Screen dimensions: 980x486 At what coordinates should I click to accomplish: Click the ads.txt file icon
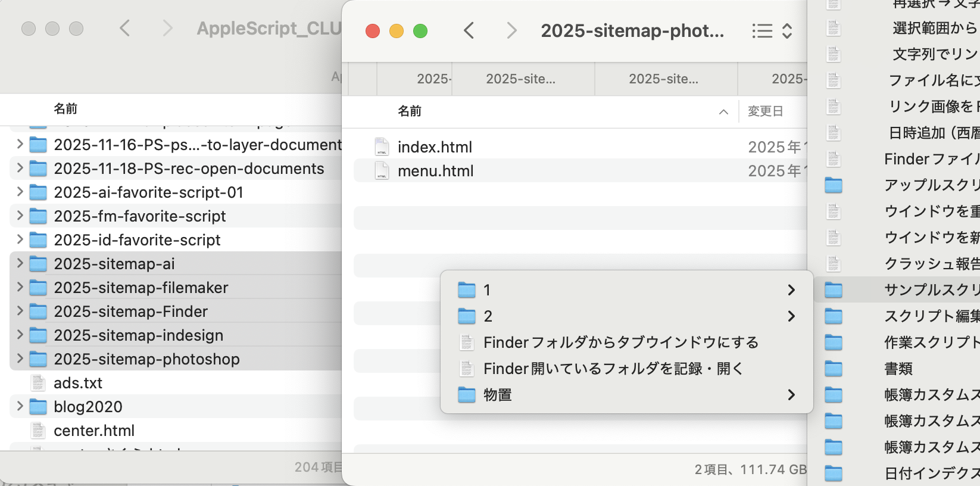click(x=38, y=383)
